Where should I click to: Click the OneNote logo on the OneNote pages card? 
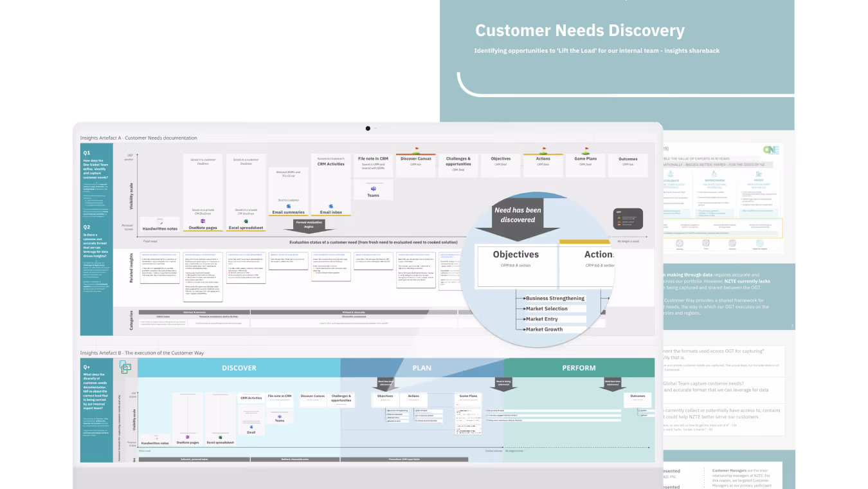[203, 220]
